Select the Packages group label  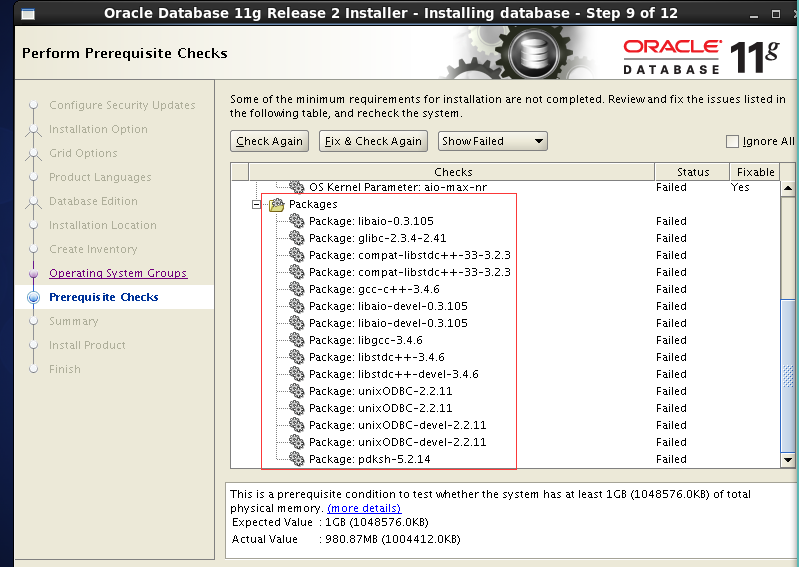313,204
